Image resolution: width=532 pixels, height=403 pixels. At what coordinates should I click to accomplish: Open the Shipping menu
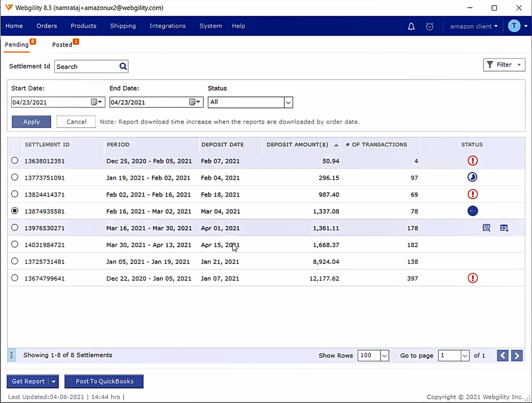click(123, 26)
